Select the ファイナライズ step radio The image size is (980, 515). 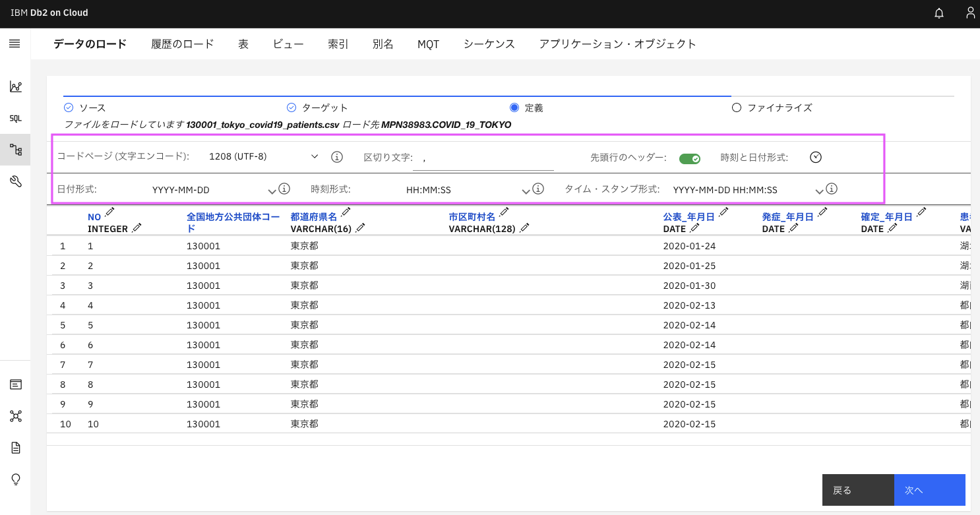tap(737, 107)
